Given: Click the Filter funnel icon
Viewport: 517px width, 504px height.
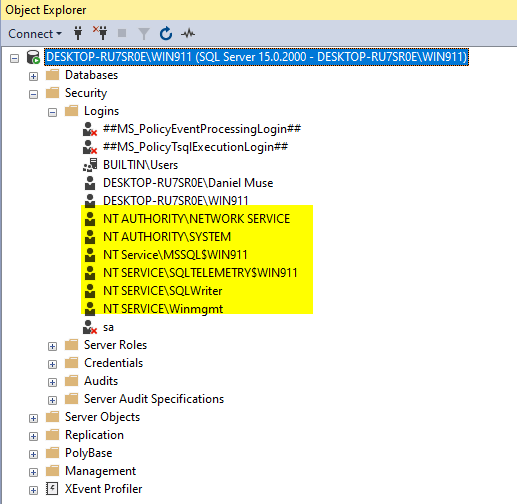Looking at the screenshot, I should pos(144,34).
